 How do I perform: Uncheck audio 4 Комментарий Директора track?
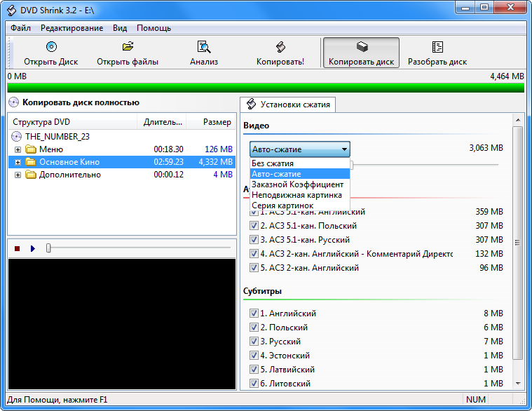coord(254,253)
